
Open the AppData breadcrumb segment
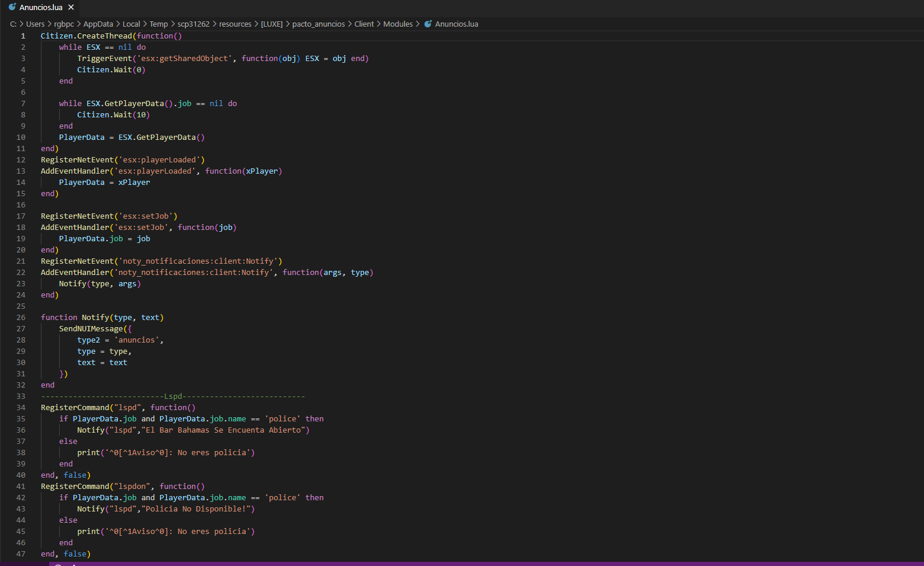98,24
